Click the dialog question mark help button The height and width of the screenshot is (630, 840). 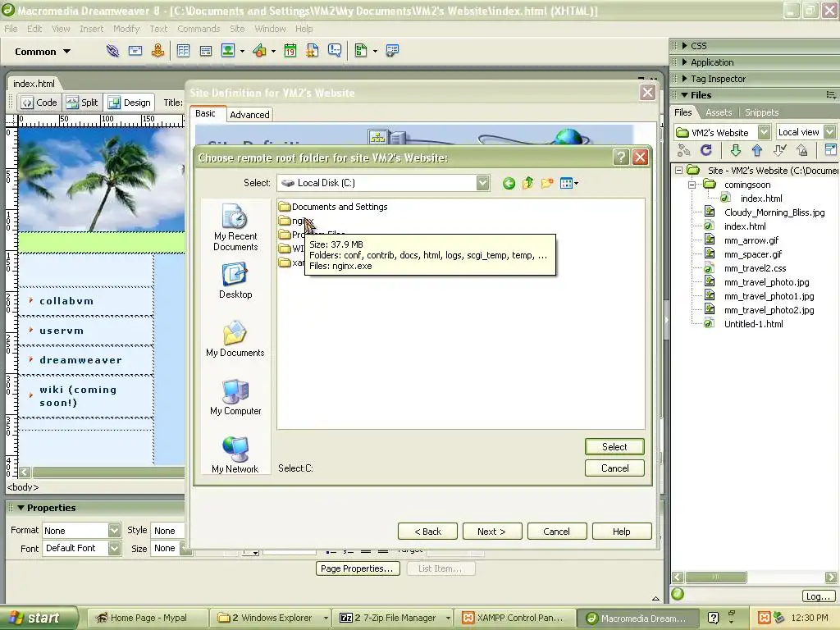[620, 157]
